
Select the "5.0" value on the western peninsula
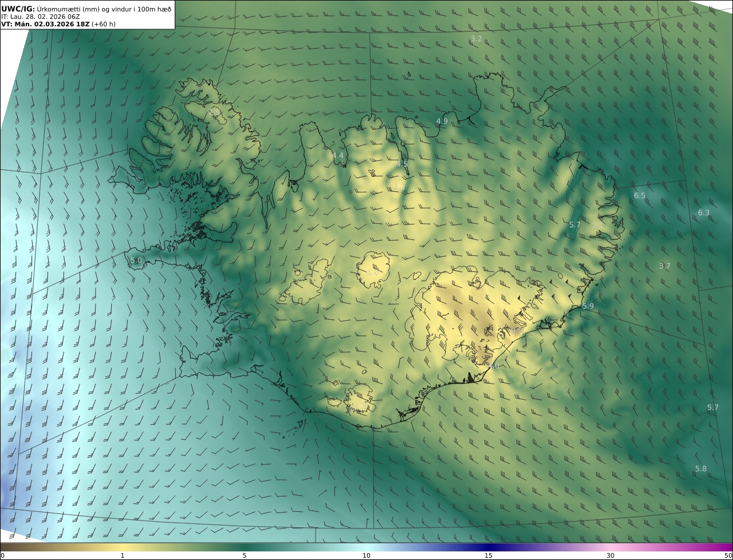click(x=136, y=260)
